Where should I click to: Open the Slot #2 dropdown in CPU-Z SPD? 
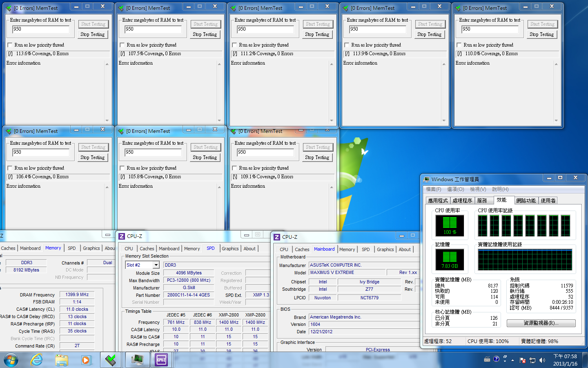click(156, 265)
